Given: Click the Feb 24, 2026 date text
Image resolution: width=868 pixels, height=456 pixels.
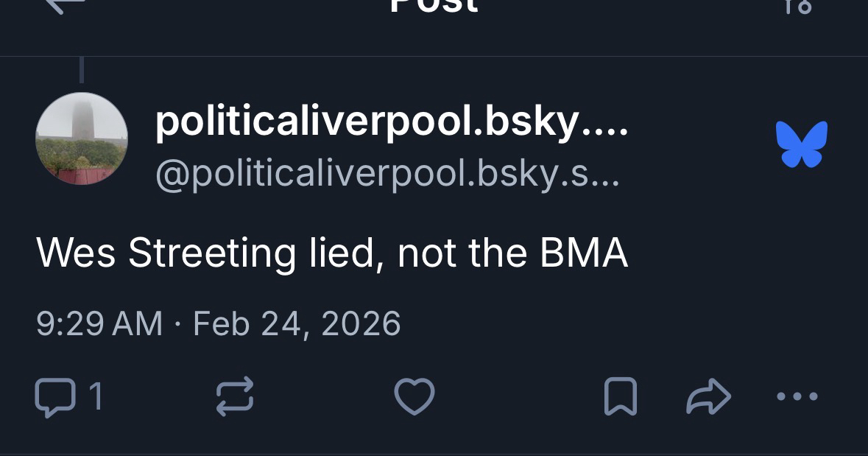Looking at the screenshot, I should pos(297,324).
